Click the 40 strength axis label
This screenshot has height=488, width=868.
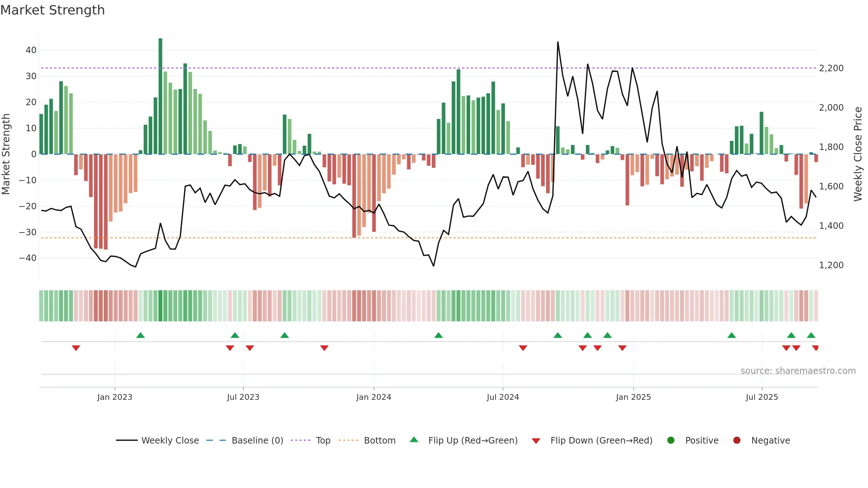[31, 50]
